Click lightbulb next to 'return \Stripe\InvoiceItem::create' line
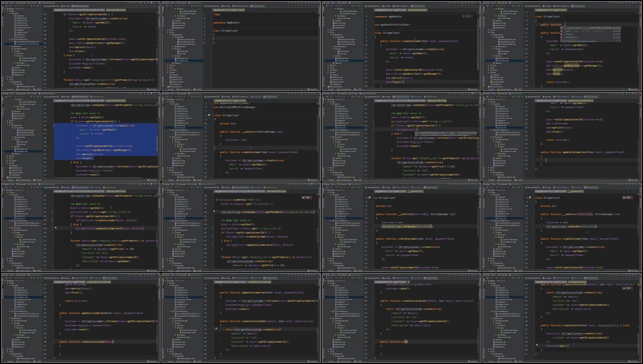The image size is (643, 364). [x=216, y=329]
